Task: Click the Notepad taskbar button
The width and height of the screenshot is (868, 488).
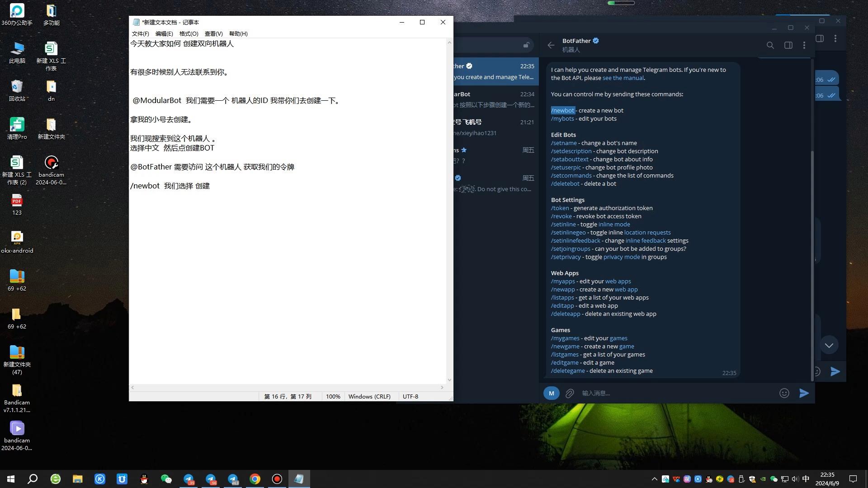Action: [x=299, y=479]
